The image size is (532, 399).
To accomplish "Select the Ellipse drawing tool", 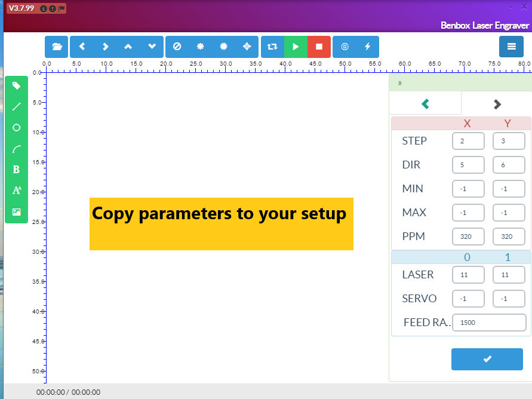I will pos(16,127).
